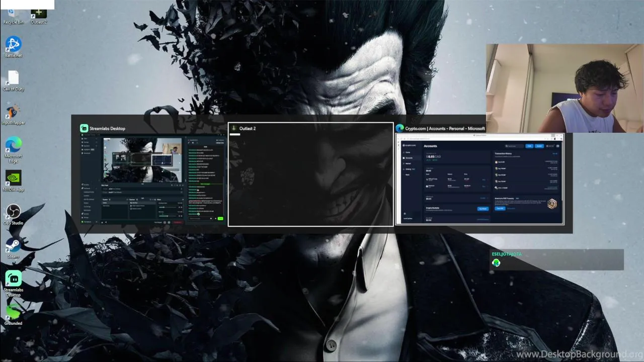Launch the Outlast 2 desktop shortcut
This screenshot has height=362, width=644.
coord(39,17)
